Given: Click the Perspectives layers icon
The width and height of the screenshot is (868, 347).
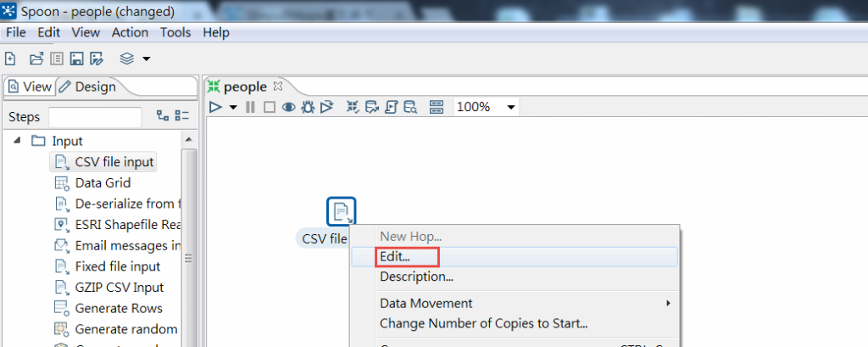Looking at the screenshot, I should [127, 59].
